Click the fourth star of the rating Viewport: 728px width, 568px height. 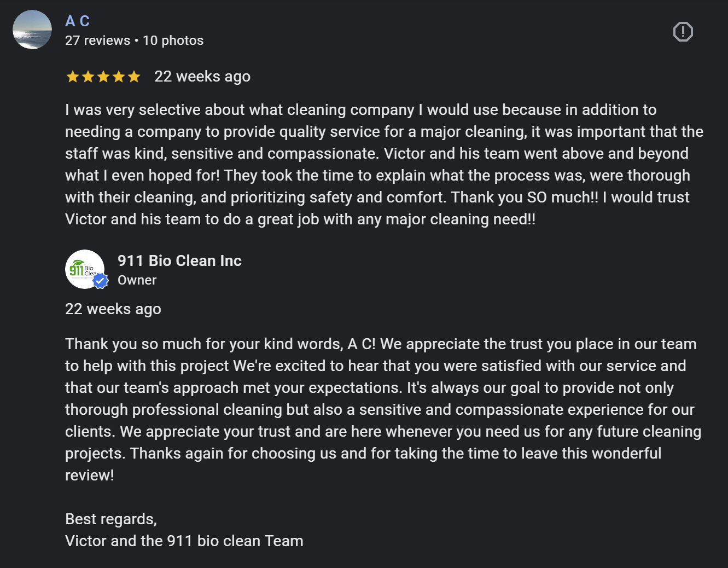click(x=118, y=77)
